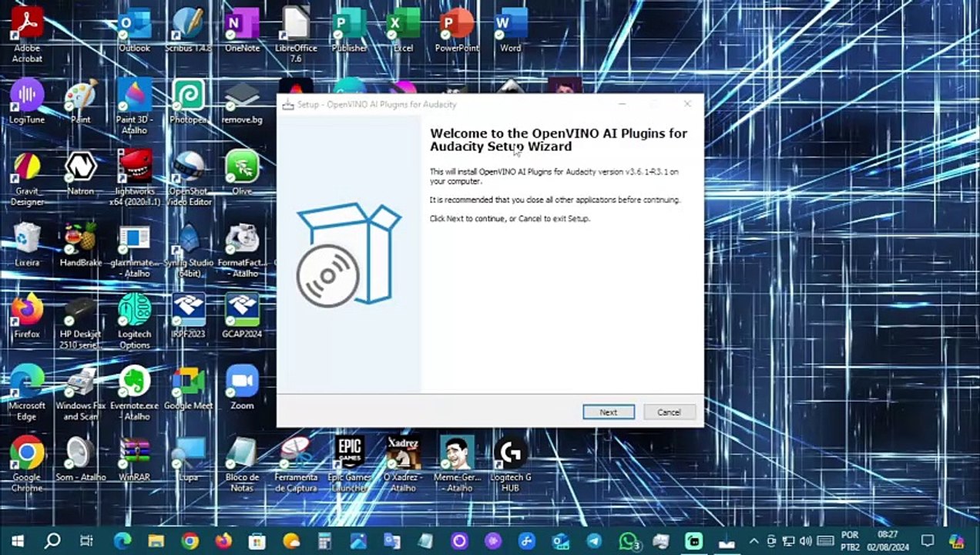Select the HandBrake desktop icon

coord(80,244)
